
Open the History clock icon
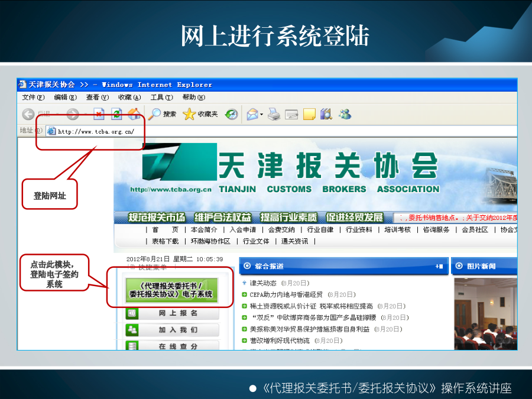click(x=231, y=114)
